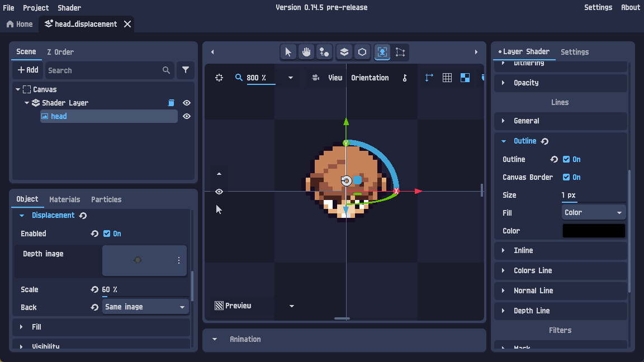Viewport: 644px width, 362px height.
Task: Select the layers tool in the top toolbar
Action: click(x=343, y=51)
